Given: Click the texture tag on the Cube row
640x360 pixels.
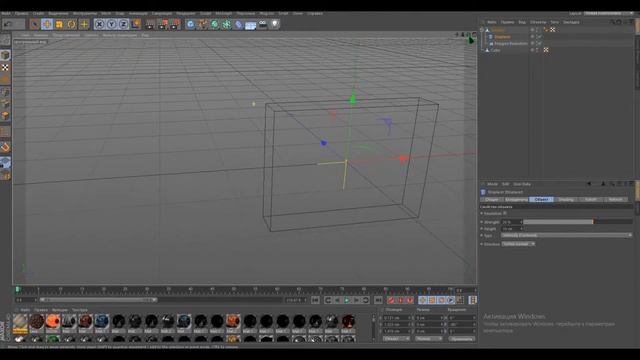Looking at the screenshot, I should coord(546,50).
